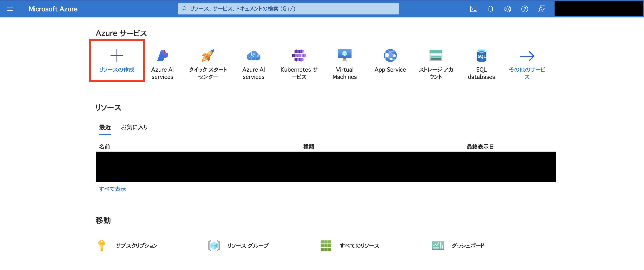This screenshot has height=270, width=644.
Task: Select the 最近 tab
Action: [x=105, y=127]
